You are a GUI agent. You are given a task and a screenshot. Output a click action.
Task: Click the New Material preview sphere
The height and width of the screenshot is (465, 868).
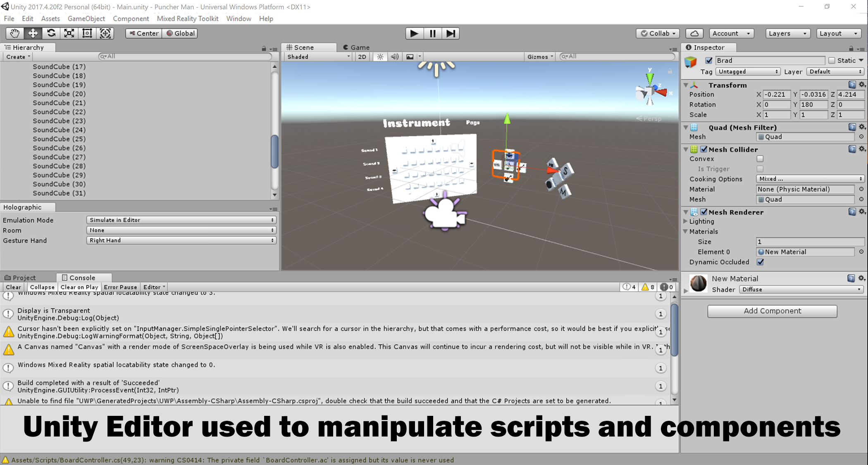(698, 284)
